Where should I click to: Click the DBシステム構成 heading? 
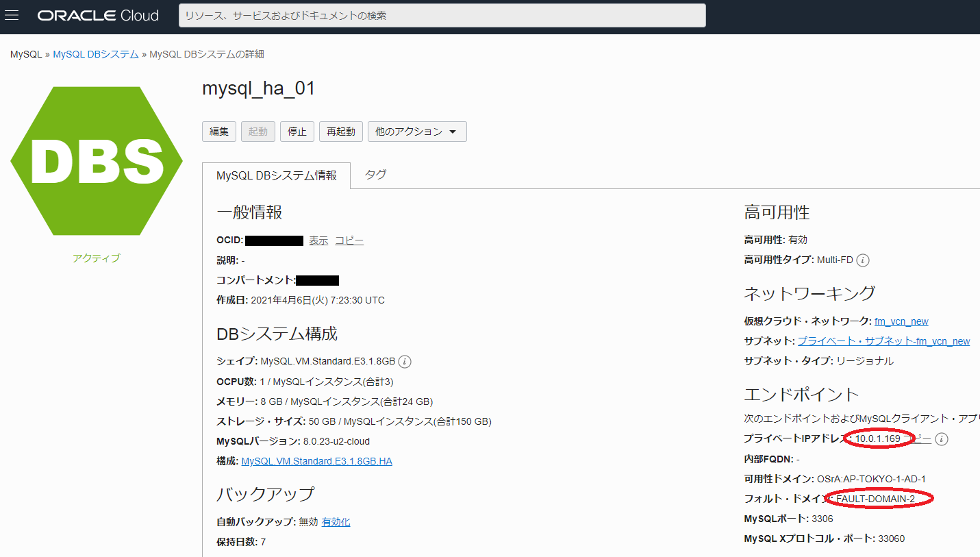277,334
